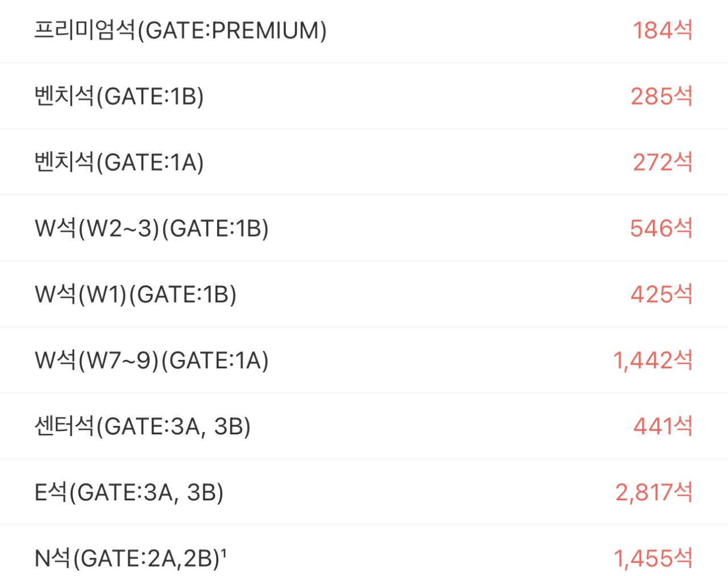The height and width of the screenshot is (576, 728).
Task: Select 센터석(GATE:3A, 3B) seating
Action: (364, 426)
